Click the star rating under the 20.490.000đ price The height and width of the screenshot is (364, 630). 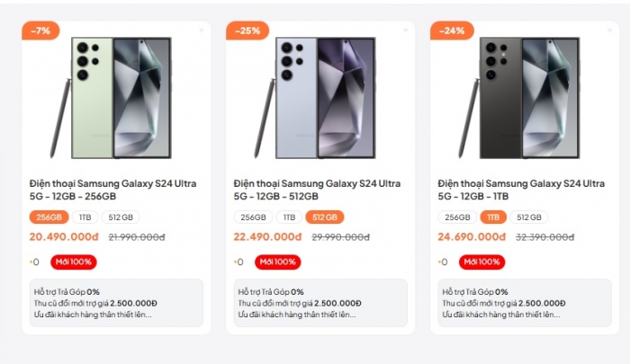(34, 262)
